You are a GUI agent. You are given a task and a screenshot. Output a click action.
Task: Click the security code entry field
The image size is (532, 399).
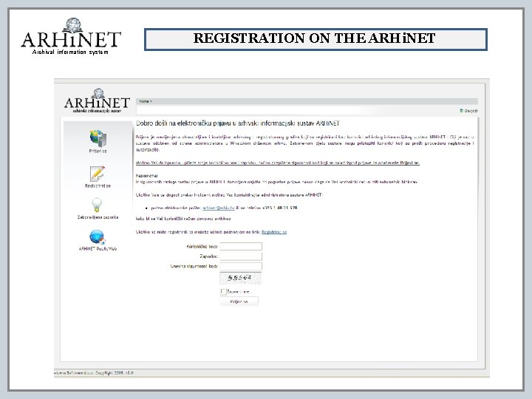[241, 266]
